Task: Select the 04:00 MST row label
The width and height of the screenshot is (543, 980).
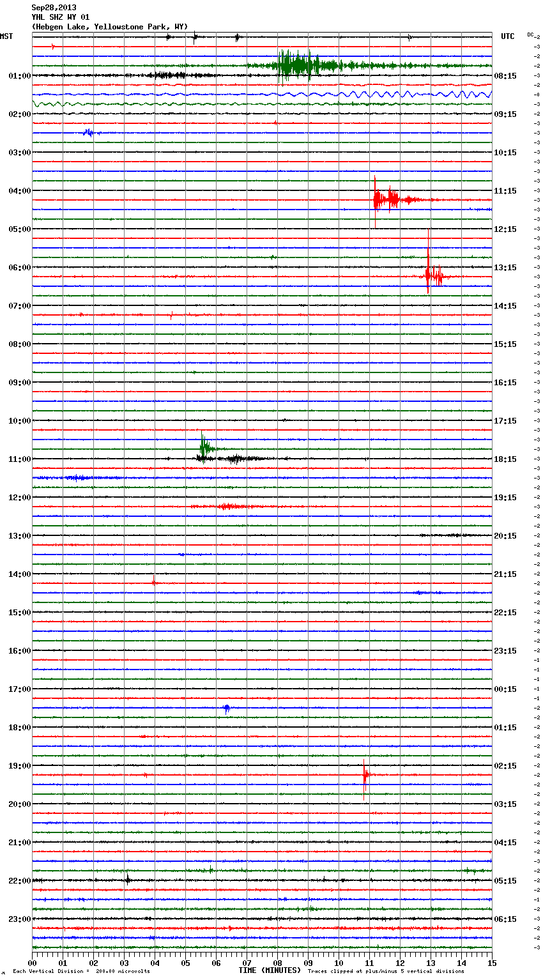Action: [20, 191]
